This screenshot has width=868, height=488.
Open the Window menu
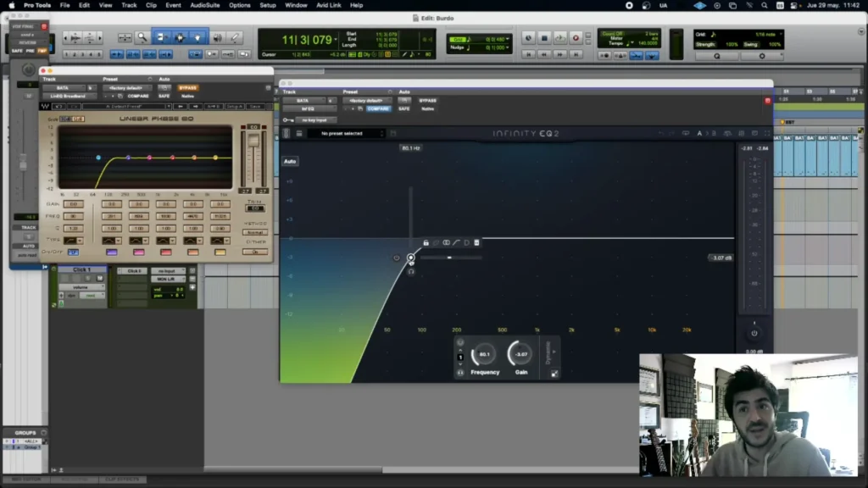(296, 5)
